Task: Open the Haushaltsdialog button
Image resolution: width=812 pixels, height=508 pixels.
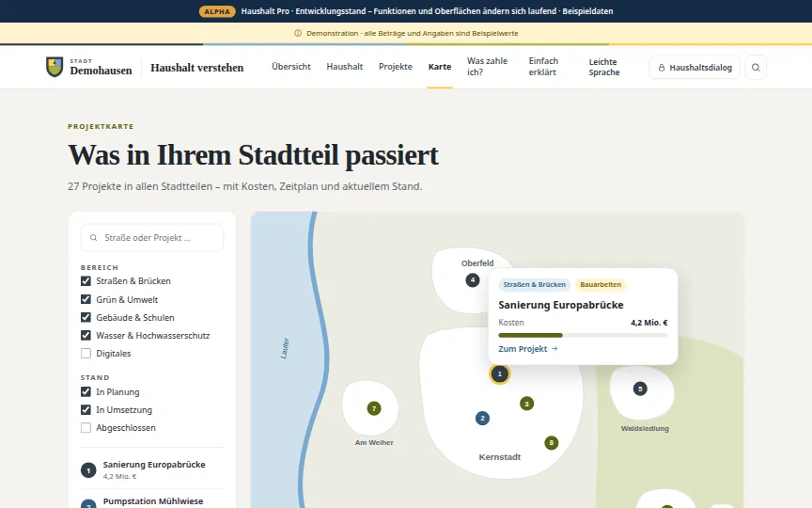Action: [x=695, y=68]
